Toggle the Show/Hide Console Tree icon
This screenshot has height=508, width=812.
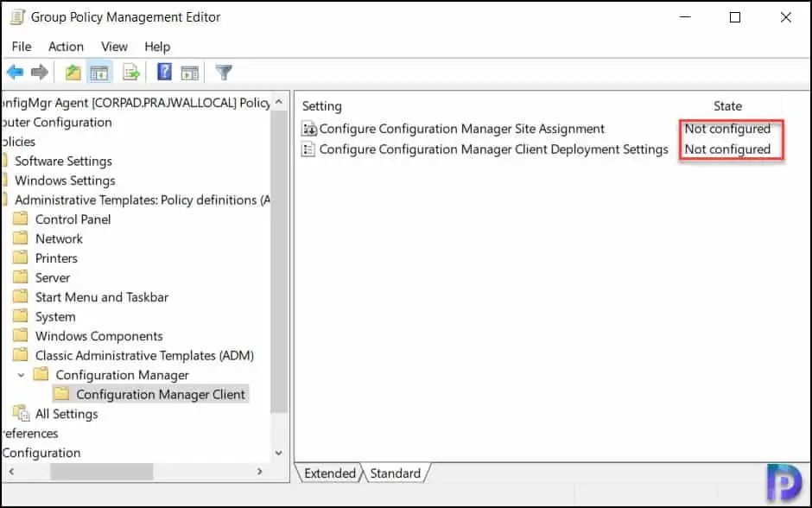point(99,73)
